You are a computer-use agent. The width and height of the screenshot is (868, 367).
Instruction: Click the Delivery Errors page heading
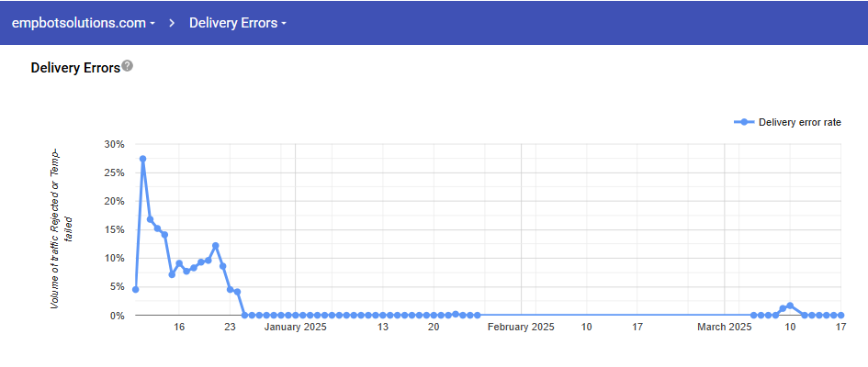pos(75,68)
